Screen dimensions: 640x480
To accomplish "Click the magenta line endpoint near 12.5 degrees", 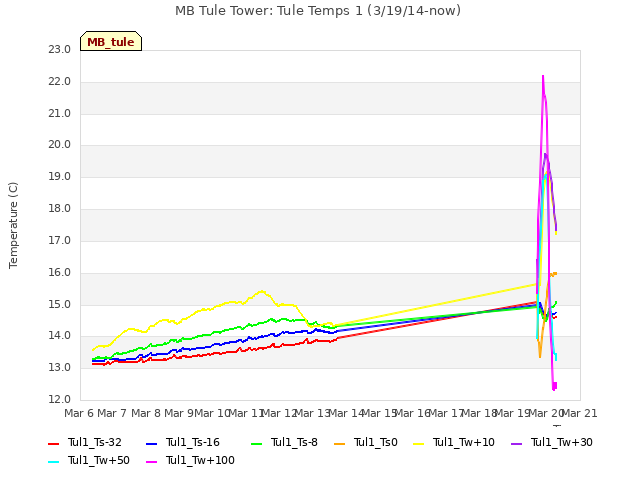I will coord(554,386).
